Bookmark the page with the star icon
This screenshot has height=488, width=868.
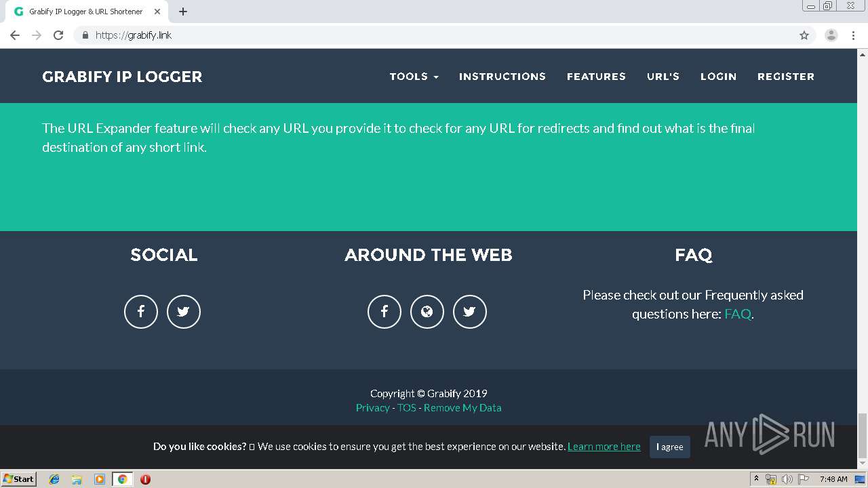pos(804,35)
